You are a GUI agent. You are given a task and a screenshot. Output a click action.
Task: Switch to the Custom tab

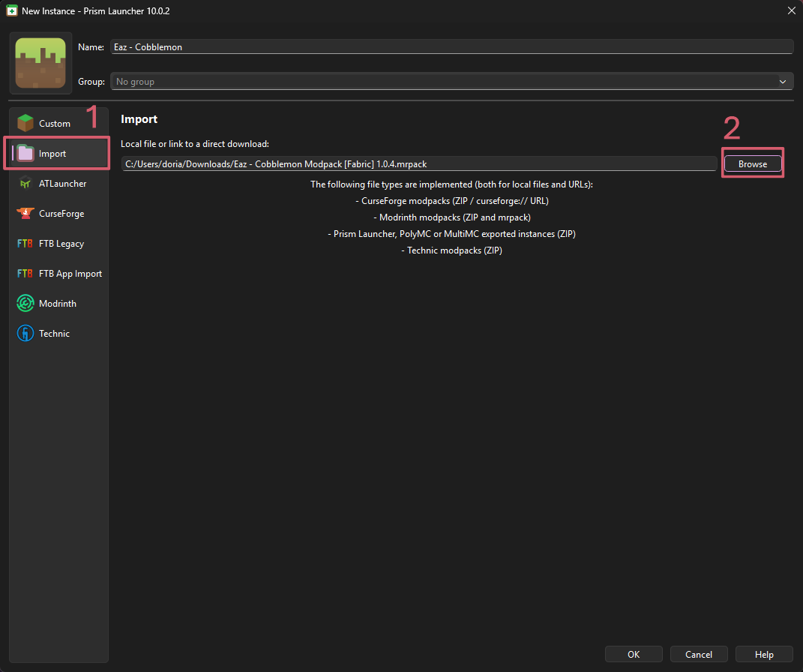point(56,122)
